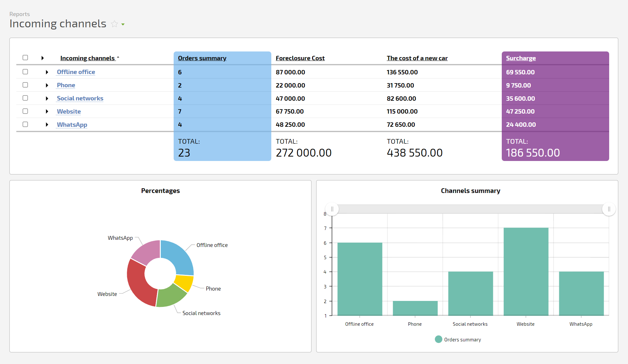The width and height of the screenshot is (628, 364).
Task: Click the Website bar in chart
Action: pos(526,271)
